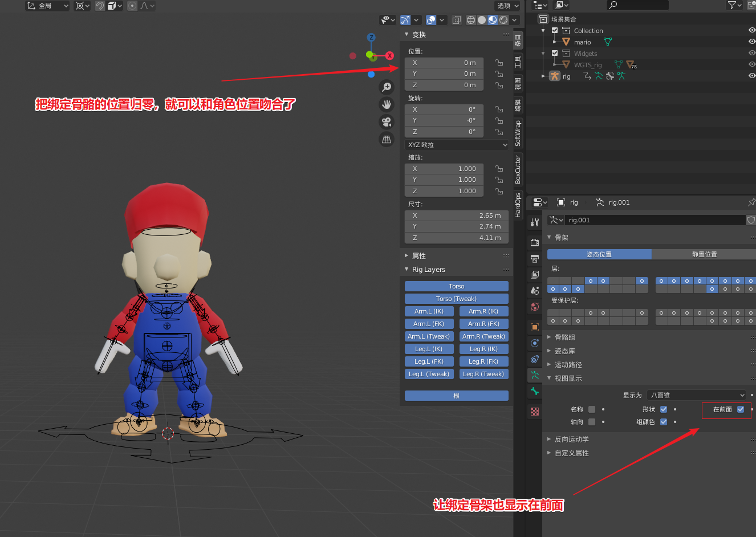The image size is (756, 537).
Task: Hide the rig object via eye icon
Action: pyautogui.click(x=751, y=76)
